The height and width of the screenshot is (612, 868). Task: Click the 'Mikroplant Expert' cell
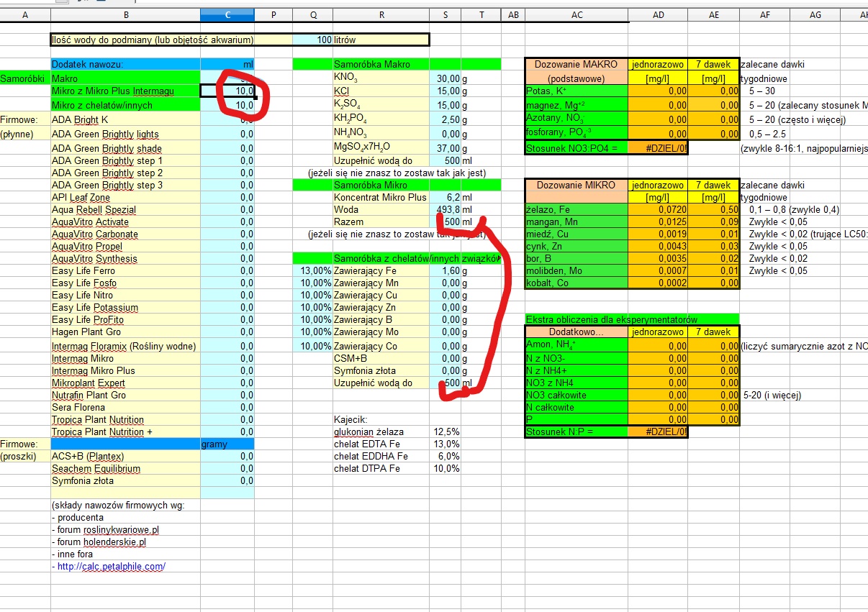[125, 383]
